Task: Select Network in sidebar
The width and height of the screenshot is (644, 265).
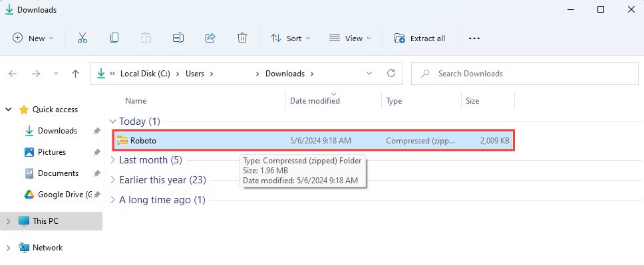Action: (47, 248)
